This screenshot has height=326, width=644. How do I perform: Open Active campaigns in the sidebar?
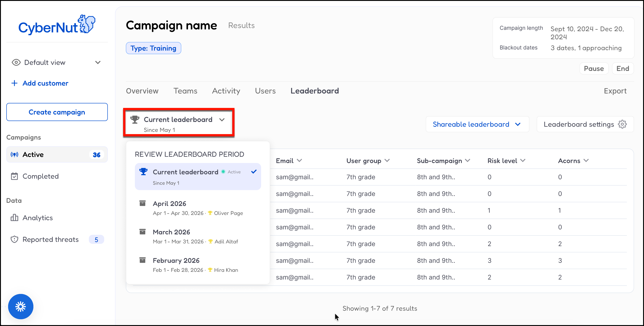pyautogui.click(x=57, y=154)
